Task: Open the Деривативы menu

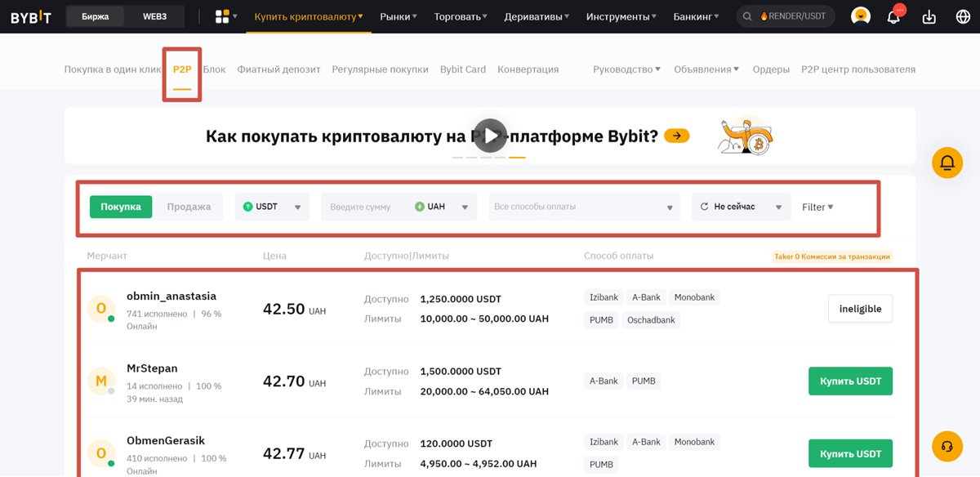Action: [537, 16]
